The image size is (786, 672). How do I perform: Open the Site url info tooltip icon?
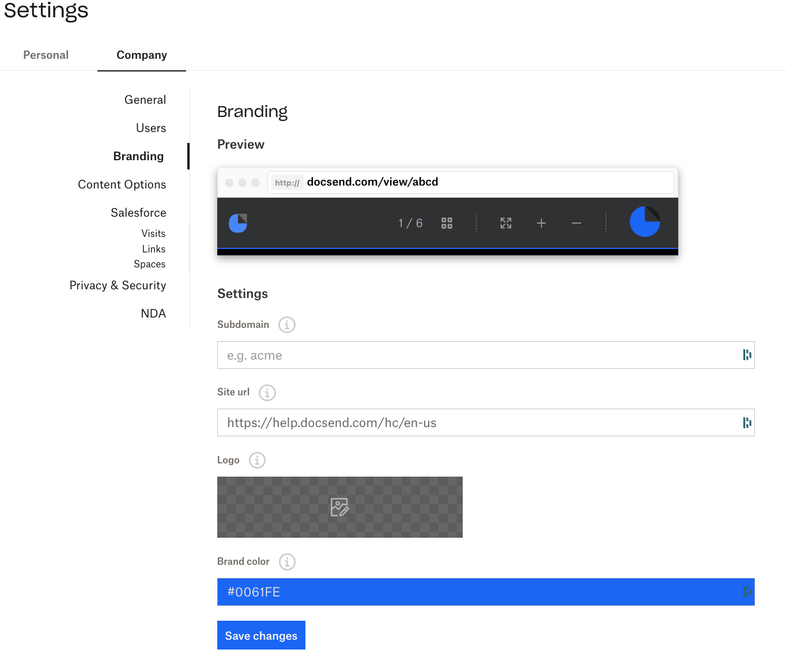[266, 392]
